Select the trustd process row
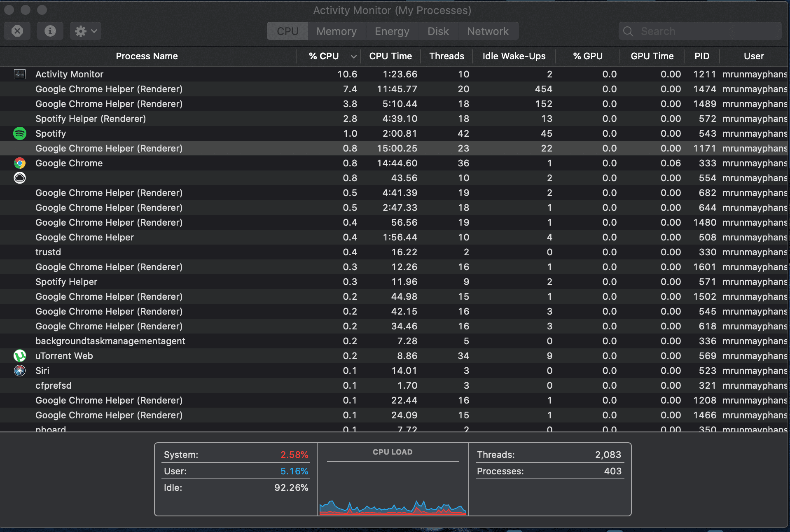790x532 pixels. point(394,252)
